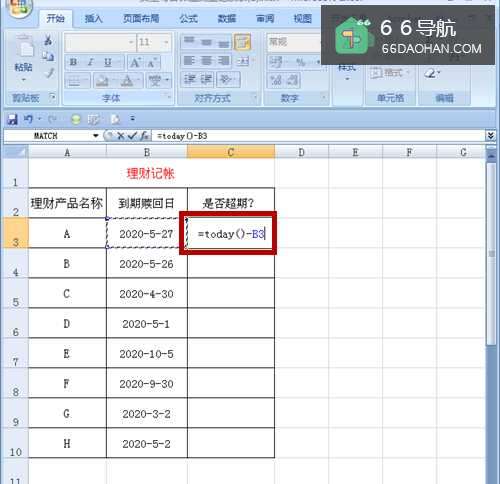This screenshot has height=484, width=500.
Task: Toggle Italic formatting
Action: click(90, 63)
